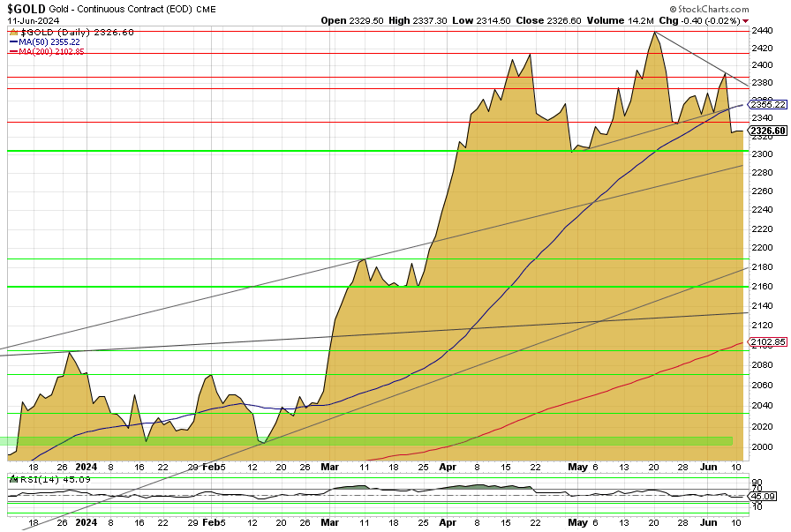This screenshot has width=791, height=532.
Task: Open the StockCharts.com copyright link
Action: tap(737, 8)
